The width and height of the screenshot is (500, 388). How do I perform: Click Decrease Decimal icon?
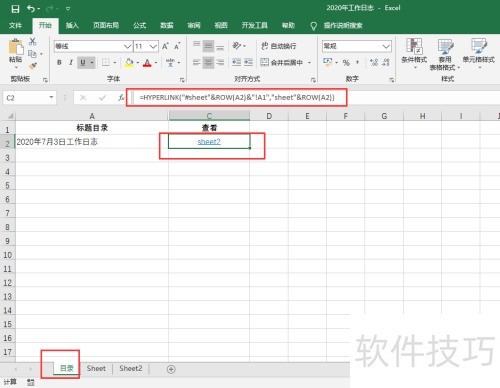pos(386,62)
